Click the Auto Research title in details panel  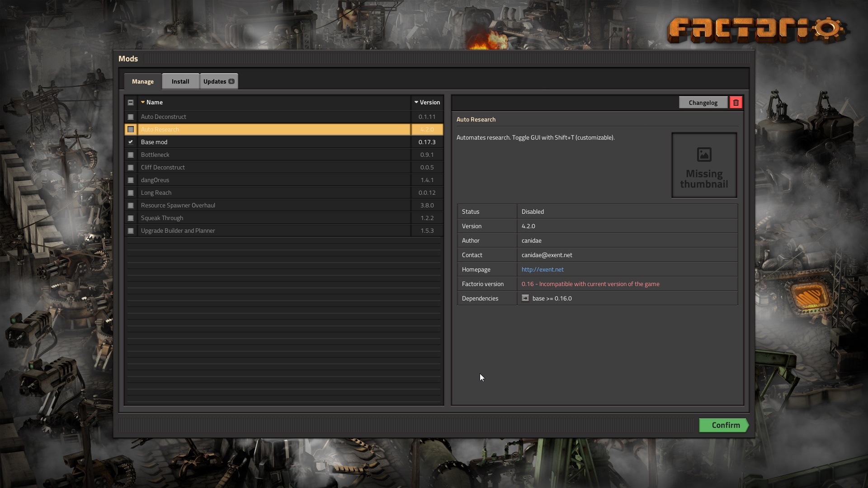[x=476, y=119]
